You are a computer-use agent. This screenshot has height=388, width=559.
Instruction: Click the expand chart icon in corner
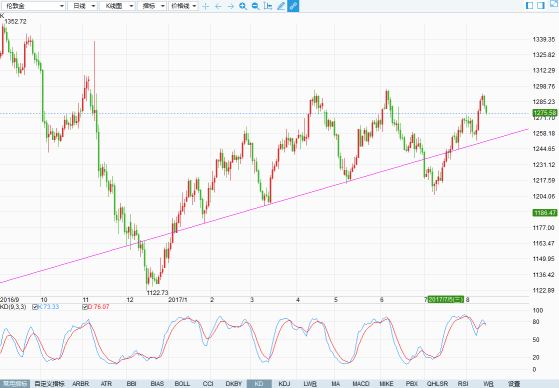[554, 4]
